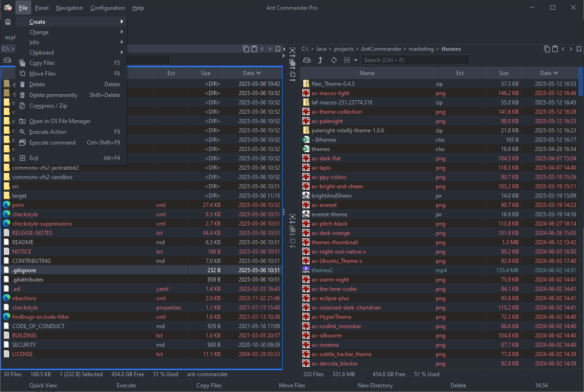Click the right panel's copy path icon
Viewport: 584px width, 392px height.
(547, 49)
